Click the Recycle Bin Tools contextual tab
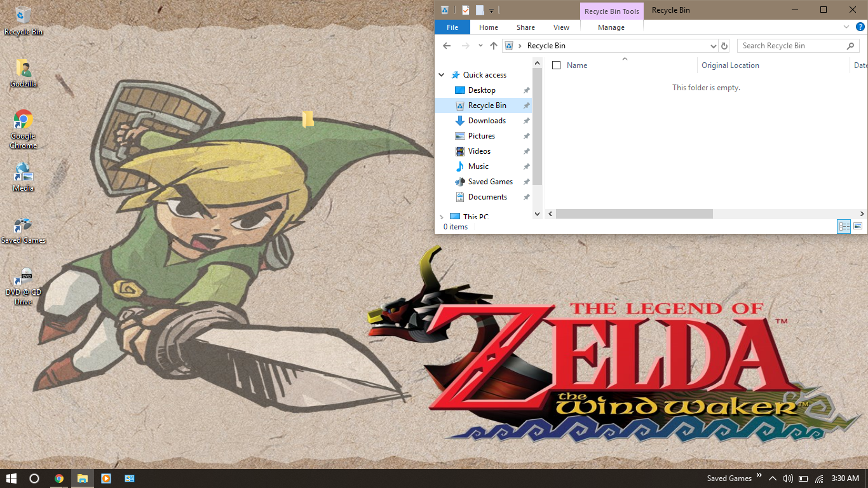 coord(612,11)
